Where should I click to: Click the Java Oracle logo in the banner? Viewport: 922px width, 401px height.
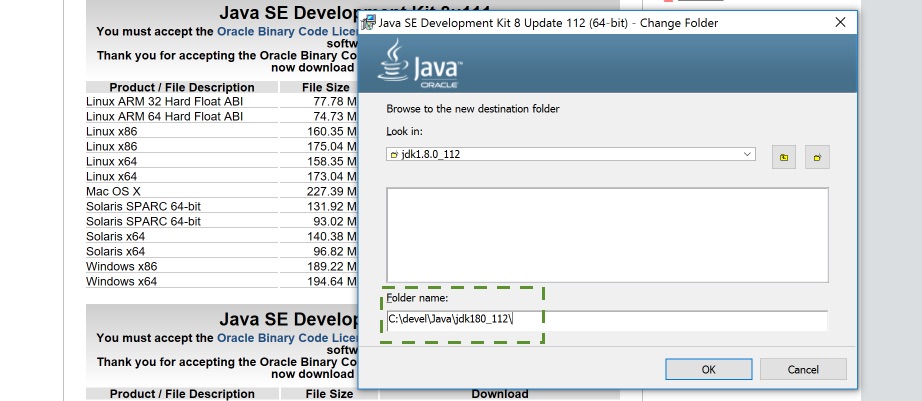[x=419, y=64]
